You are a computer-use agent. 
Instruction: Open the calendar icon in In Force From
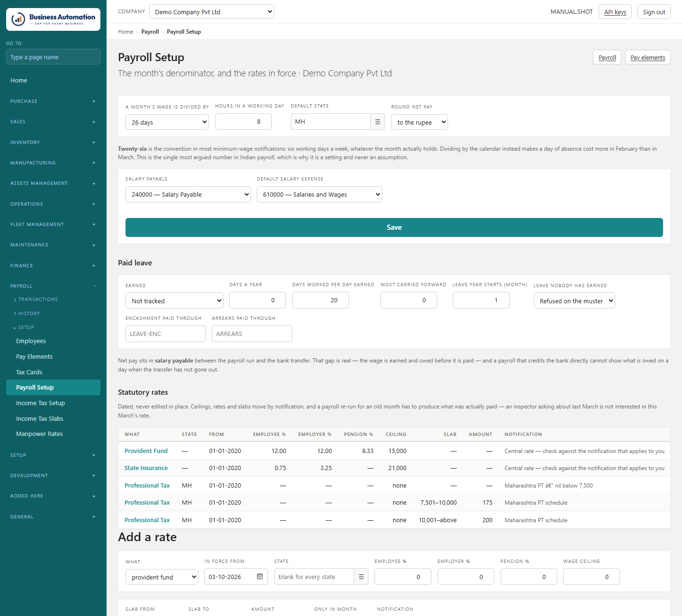tap(260, 577)
